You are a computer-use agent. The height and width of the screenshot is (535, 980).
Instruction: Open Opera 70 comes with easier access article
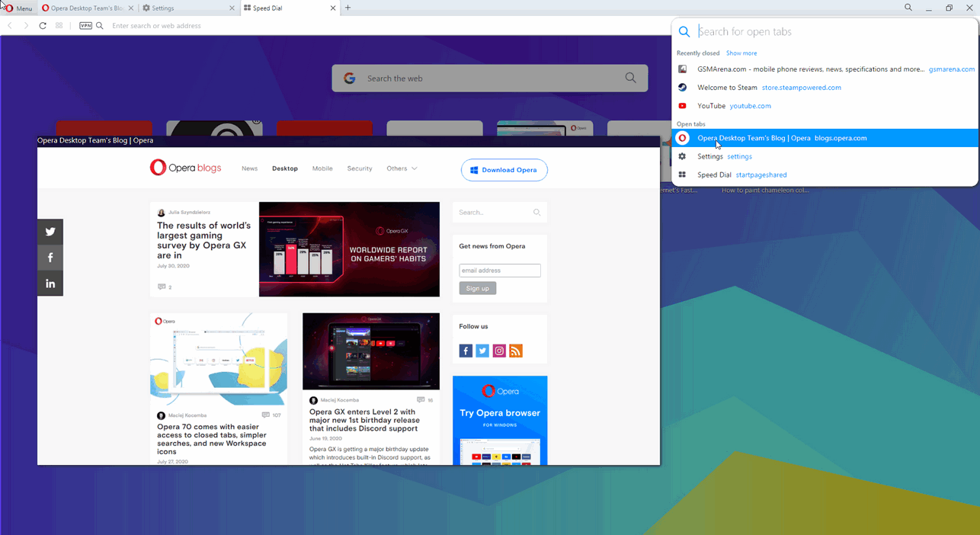click(212, 439)
